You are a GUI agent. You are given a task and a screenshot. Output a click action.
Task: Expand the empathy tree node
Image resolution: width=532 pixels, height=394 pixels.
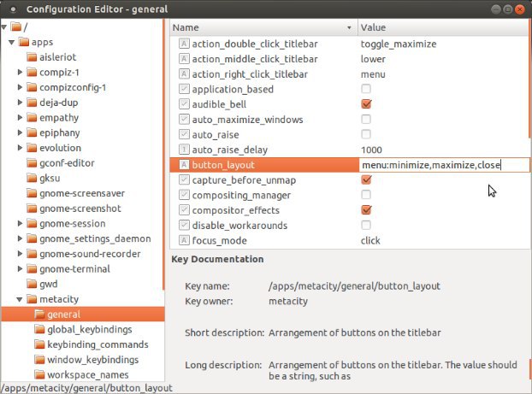pos(20,117)
